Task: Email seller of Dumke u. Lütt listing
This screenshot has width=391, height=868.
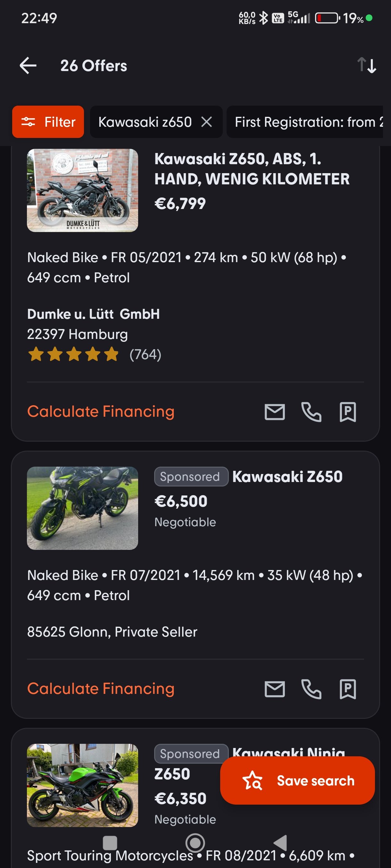Action: [275, 412]
